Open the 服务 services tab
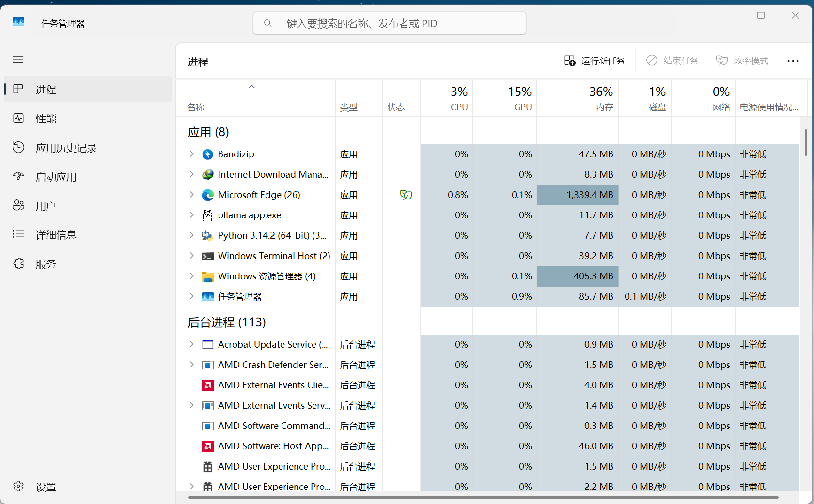 [88, 264]
